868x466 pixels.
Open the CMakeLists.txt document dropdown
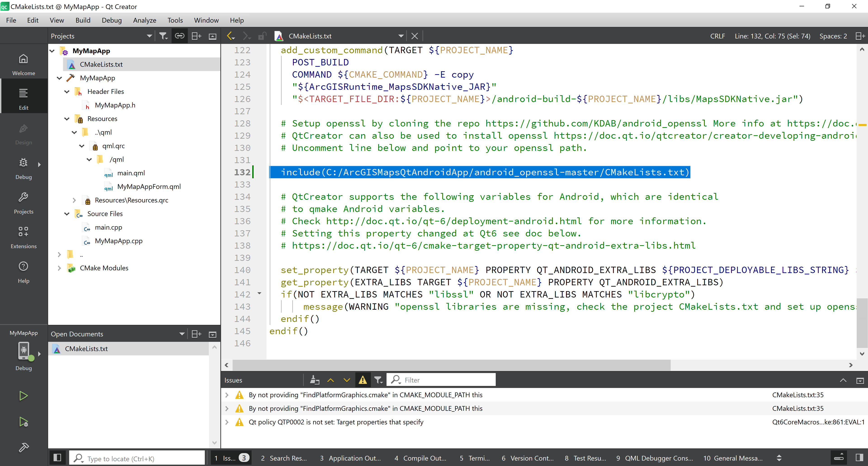coord(401,36)
